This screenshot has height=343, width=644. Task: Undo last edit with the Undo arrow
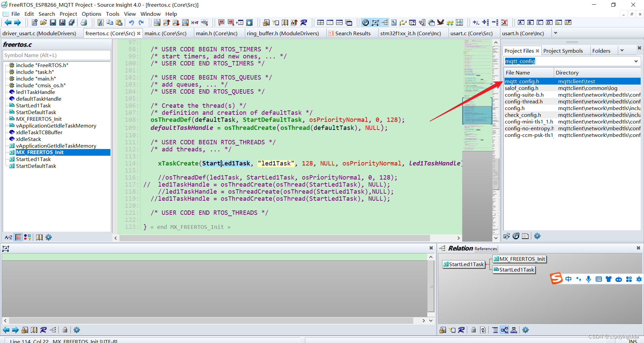[131, 22]
